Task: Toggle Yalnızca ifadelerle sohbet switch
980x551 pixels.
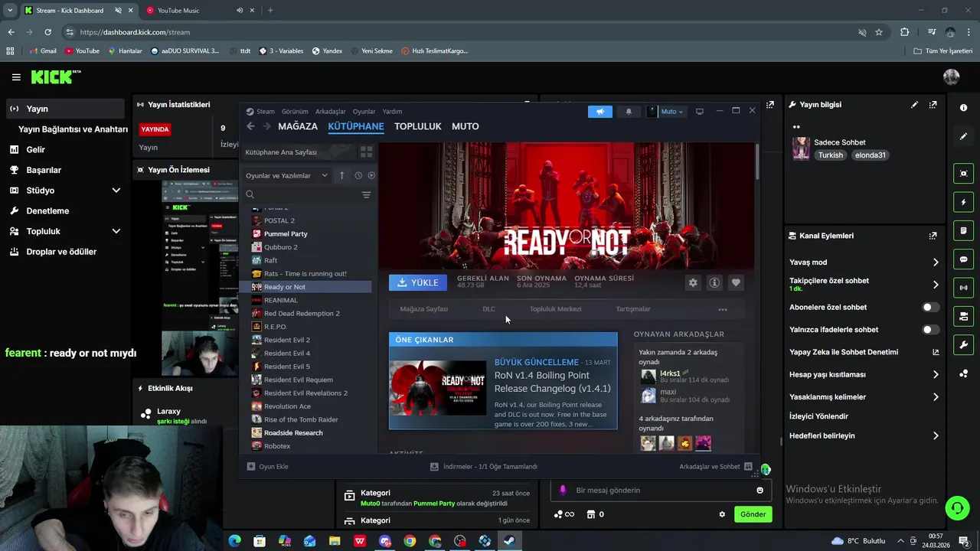Action: point(930,330)
